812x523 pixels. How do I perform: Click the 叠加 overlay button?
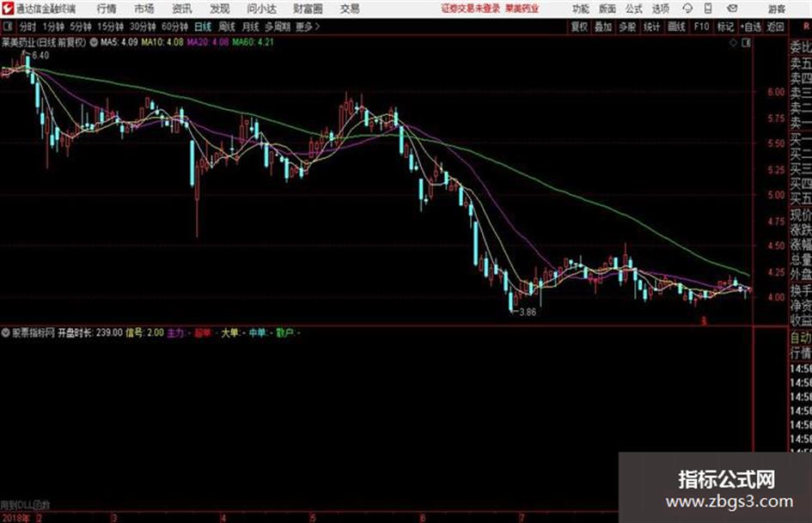tap(603, 27)
